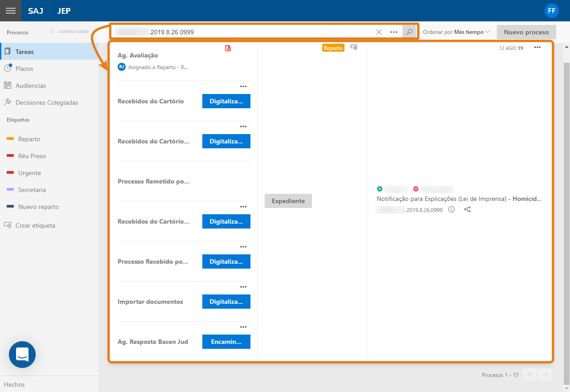Screen dimensions: 570x392
Task: Select Plazos in the sidebar
Action: tap(25, 69)
